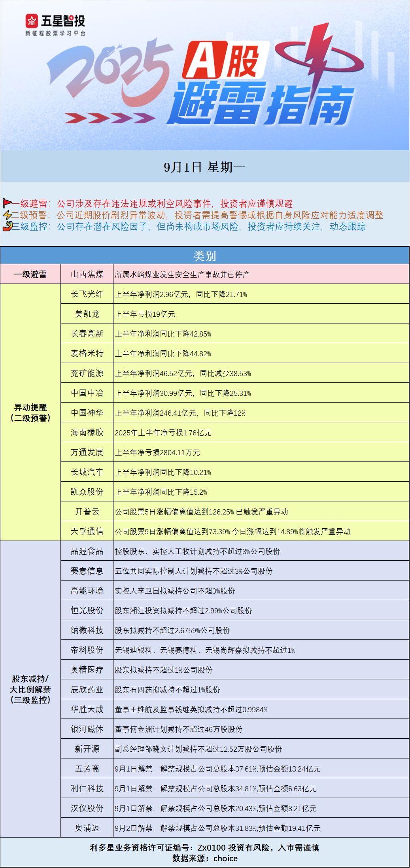This screenshot has width=410, height=868.
Task: Click the 股东湘江投资拟减持 description
Action: pyautogui.click(x=183, y=611)
